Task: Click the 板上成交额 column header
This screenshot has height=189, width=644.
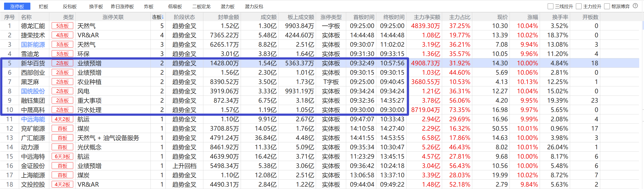Action: (x=301, y=17)
